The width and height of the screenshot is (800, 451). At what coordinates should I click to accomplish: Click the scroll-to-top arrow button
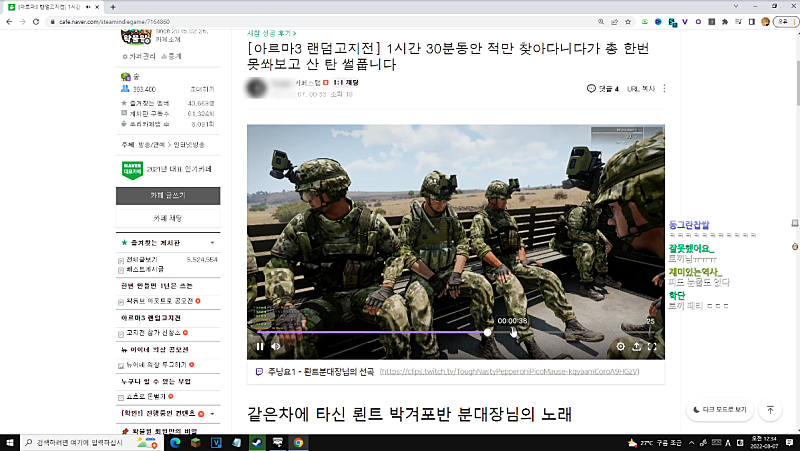[x=770, y=410]
